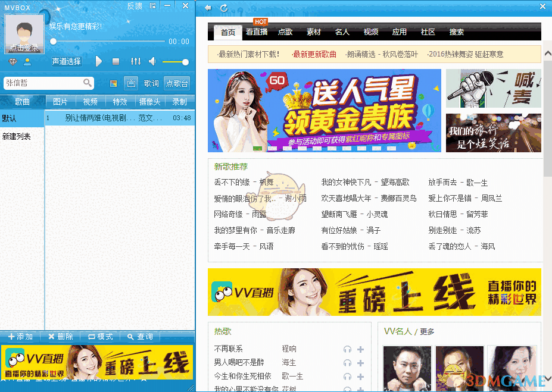Click the orange user icon below avatar
Image resolution: width=552 pixels, height=392 pixels.
point(27,62)
